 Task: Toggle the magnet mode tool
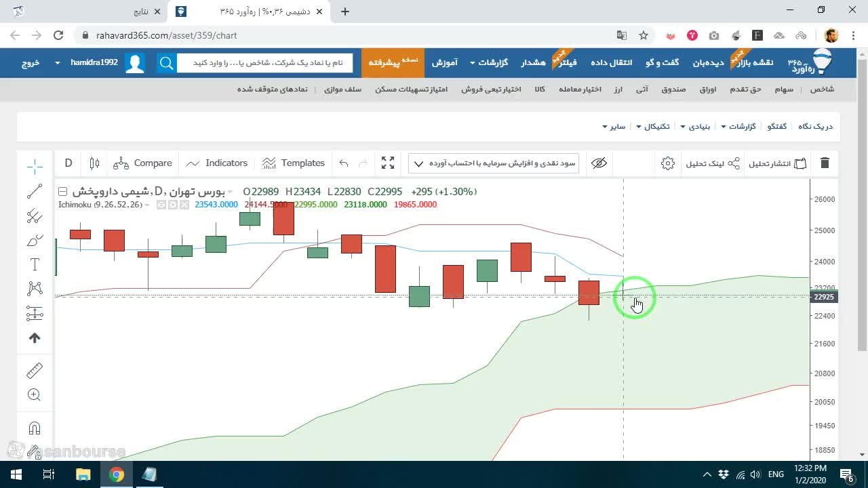(35, 428)
